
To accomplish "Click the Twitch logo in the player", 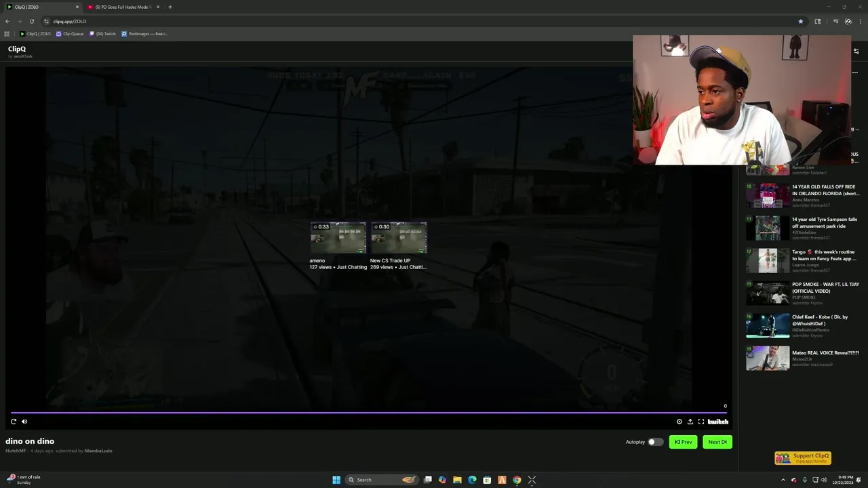I will pos(718,422).
